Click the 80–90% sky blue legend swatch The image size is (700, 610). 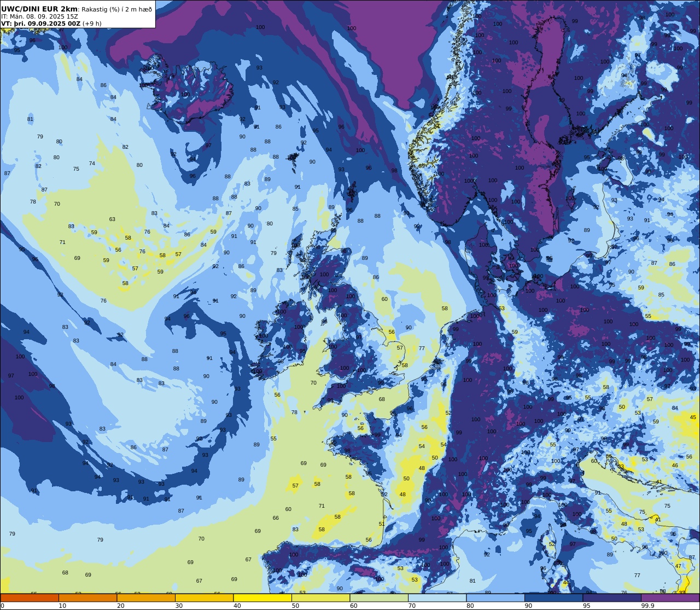[x=495, y=597]
